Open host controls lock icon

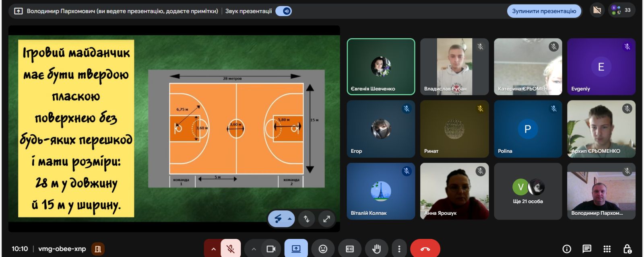627,249
